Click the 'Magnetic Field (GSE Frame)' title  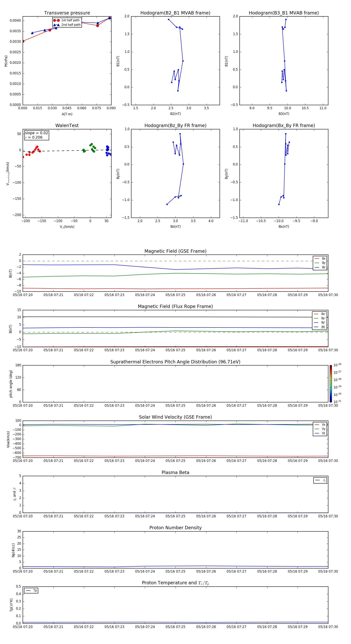point(175,251)
